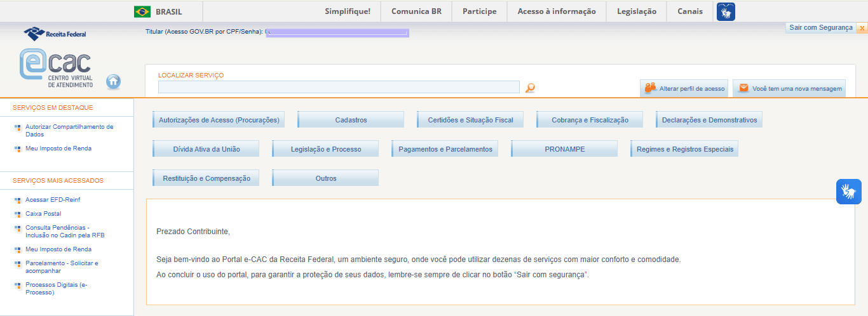
Task: Open Consulta Pendências Cadin link
Action: pyautogui.click(x=65, y=232)
